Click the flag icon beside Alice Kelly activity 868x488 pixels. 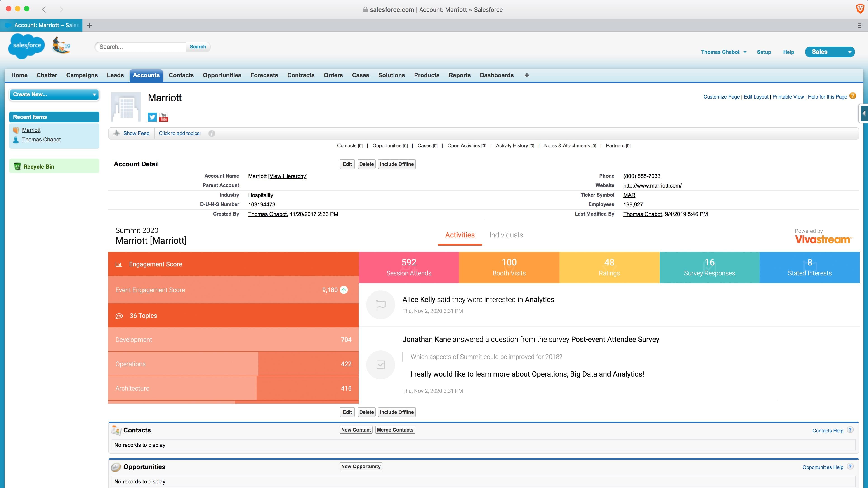tap(381, 305)
